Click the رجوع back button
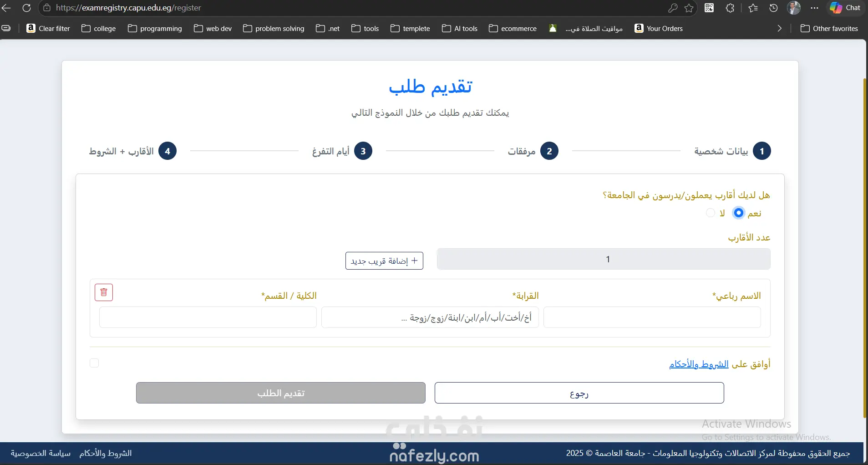The width and height of the screenshot is (868, 465). pyautogui.click(x=579, y=393)
